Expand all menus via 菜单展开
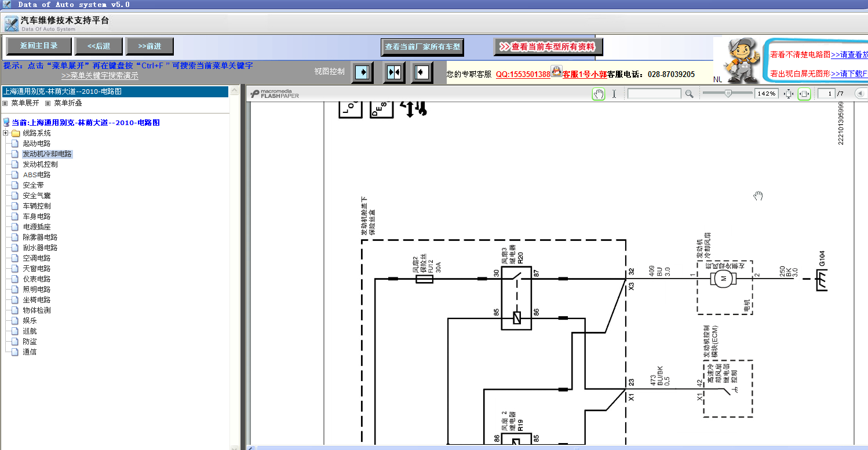Image resolution: width=868 pixels, height=450 pixels. [25, 103]
